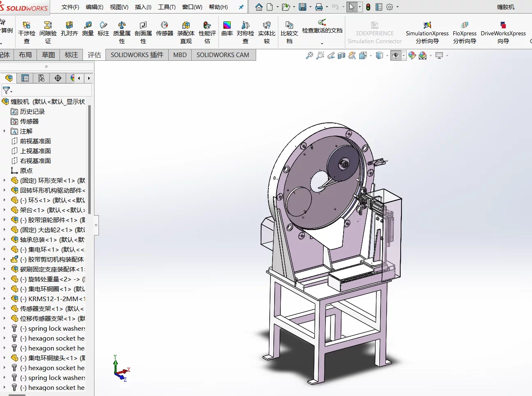Viewport: 532px width, 396px height.
Task: Start the DriveWorksXpress wizard
Action: coord(503,32)
